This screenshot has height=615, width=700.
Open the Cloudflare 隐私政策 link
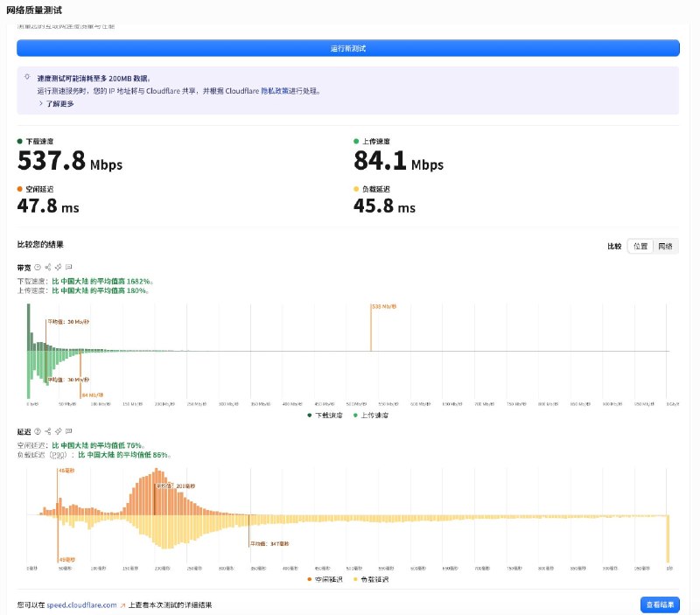coord(275,91)
